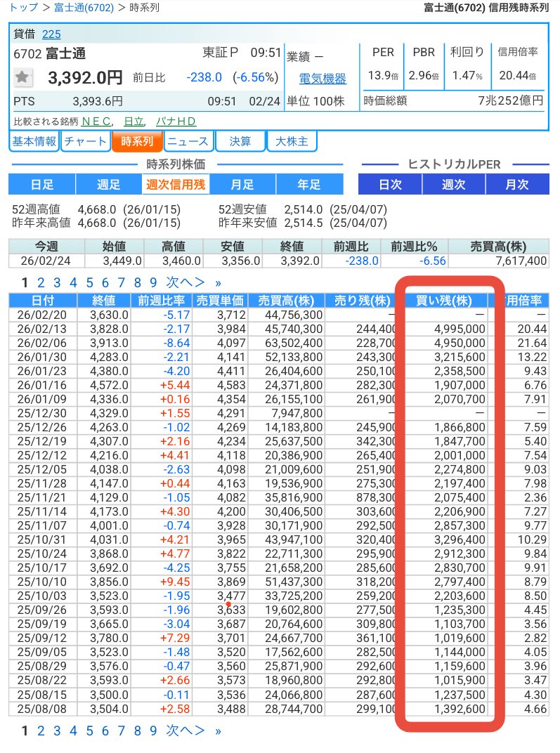Go to page 9 in top pagination

[153, 283]
